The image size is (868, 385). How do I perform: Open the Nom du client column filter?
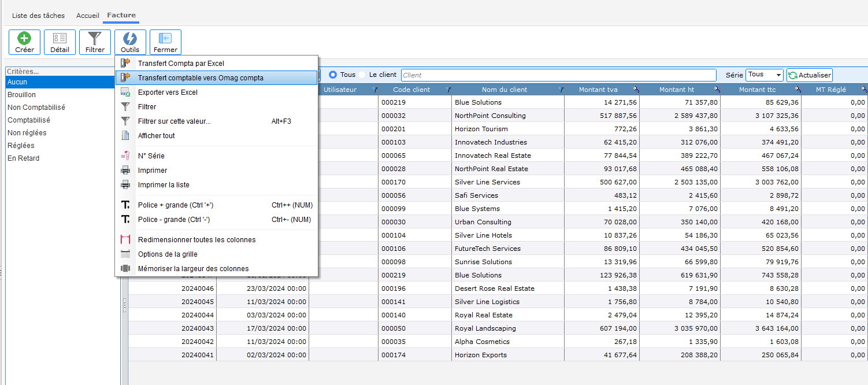click(x=561, y=90)
